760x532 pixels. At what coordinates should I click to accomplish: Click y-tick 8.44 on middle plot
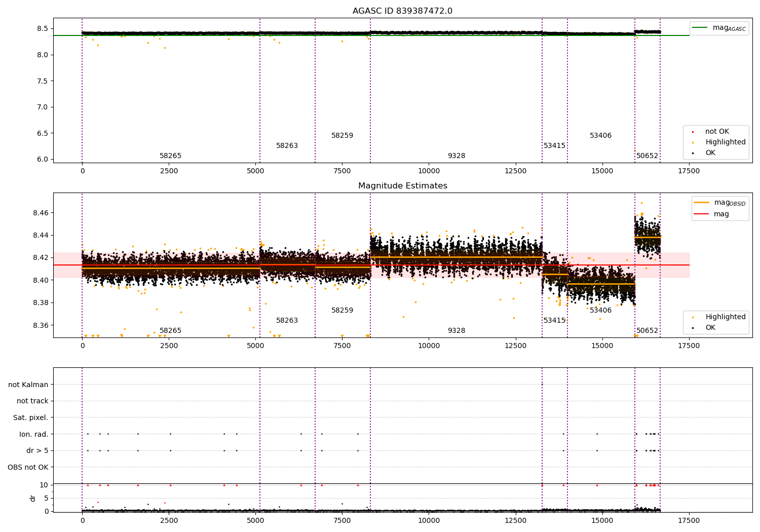pos(41,235)
